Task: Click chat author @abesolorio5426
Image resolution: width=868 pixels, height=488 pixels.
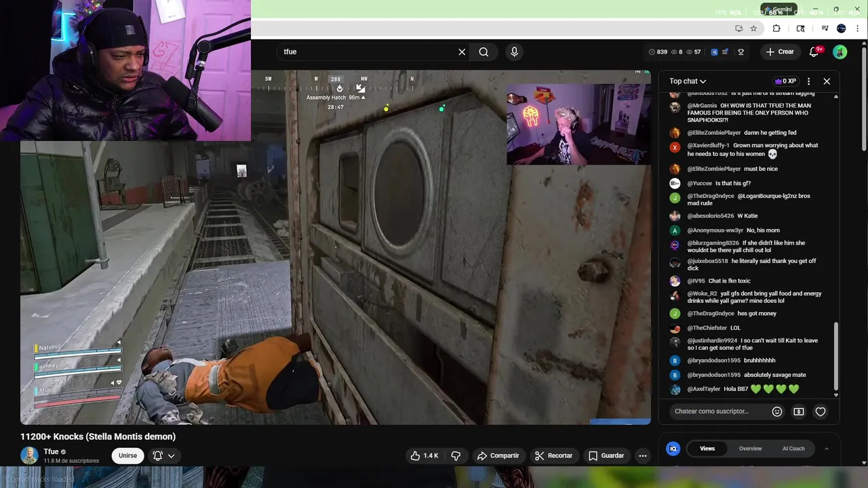Action: tap(711, 216)
